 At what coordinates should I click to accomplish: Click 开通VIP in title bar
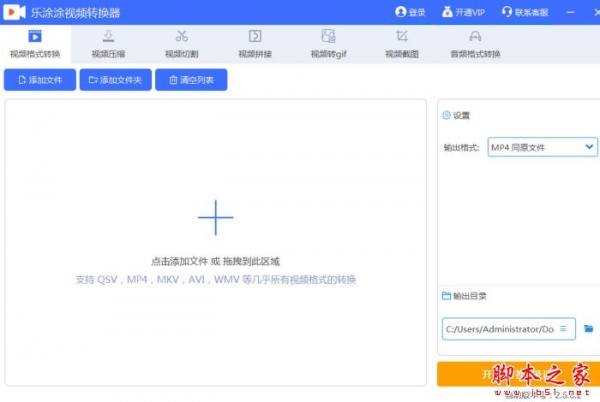point(464,12)
